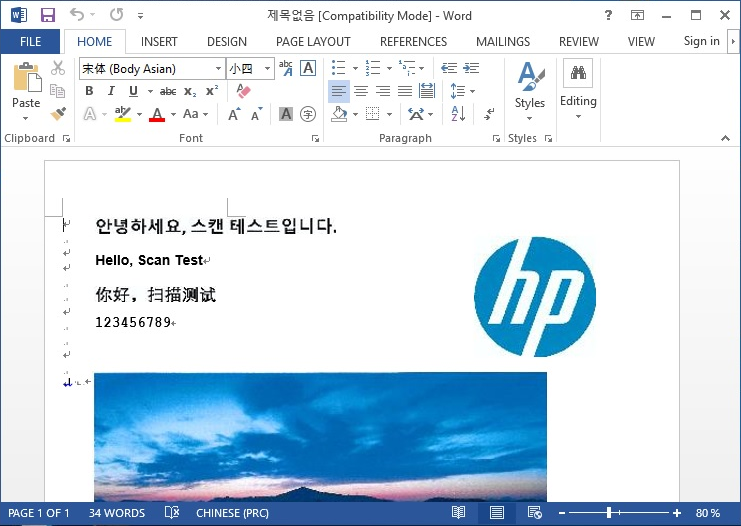Open Word Help question mark
This screenshot has height=526, width=741.
(x=609, y=15)
